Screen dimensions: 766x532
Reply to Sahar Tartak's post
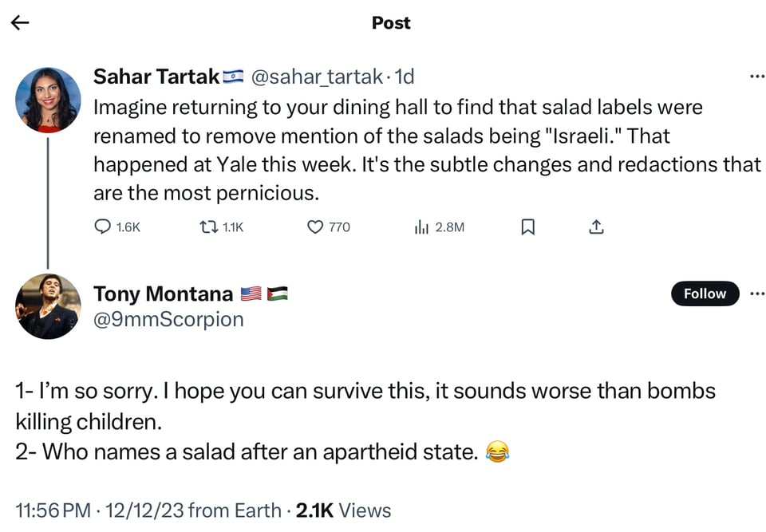(x=104, y=227)
